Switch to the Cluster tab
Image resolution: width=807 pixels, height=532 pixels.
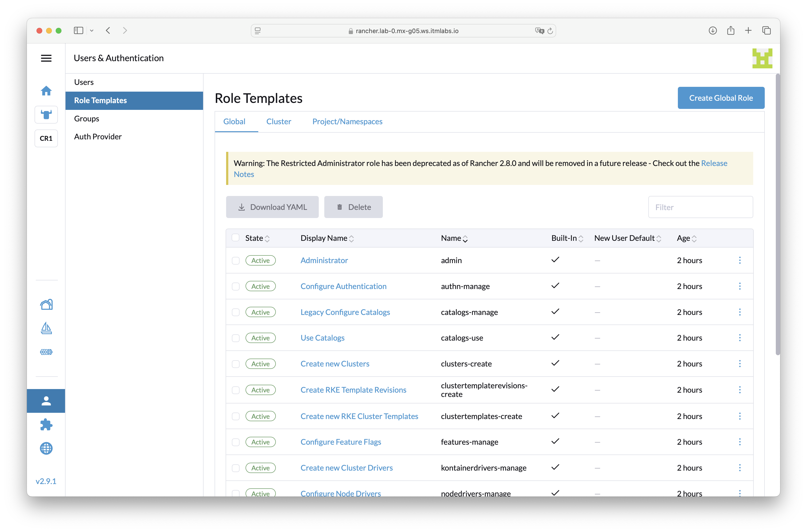click(278, 121)
